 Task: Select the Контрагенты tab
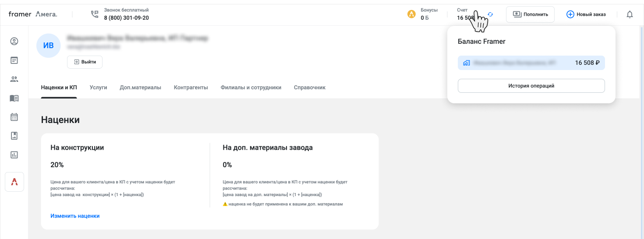tap(191, 88)
